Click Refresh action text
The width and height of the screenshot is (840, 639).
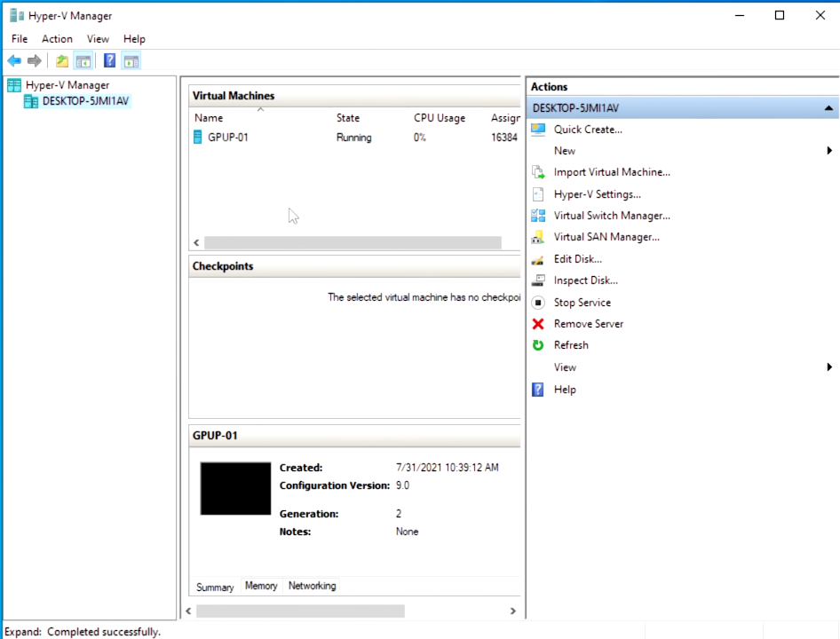click(571, 345)
